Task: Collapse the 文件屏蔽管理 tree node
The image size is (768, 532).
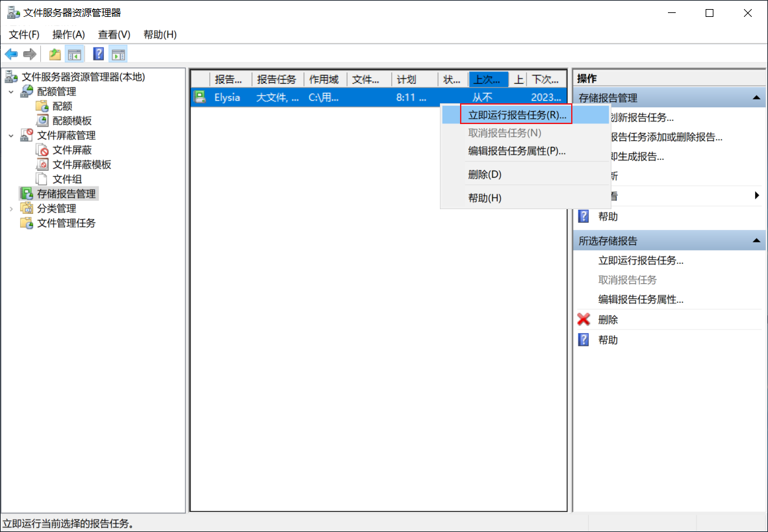Action: (11, 136)
